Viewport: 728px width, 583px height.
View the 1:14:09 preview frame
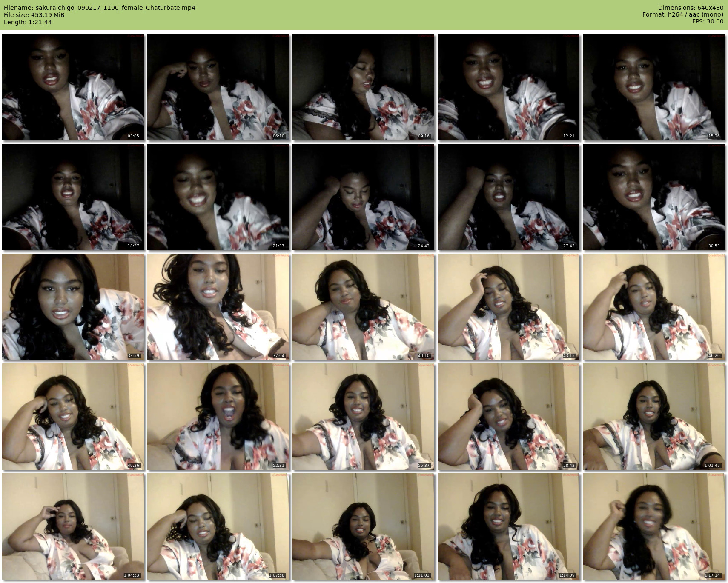coord(509,526)
